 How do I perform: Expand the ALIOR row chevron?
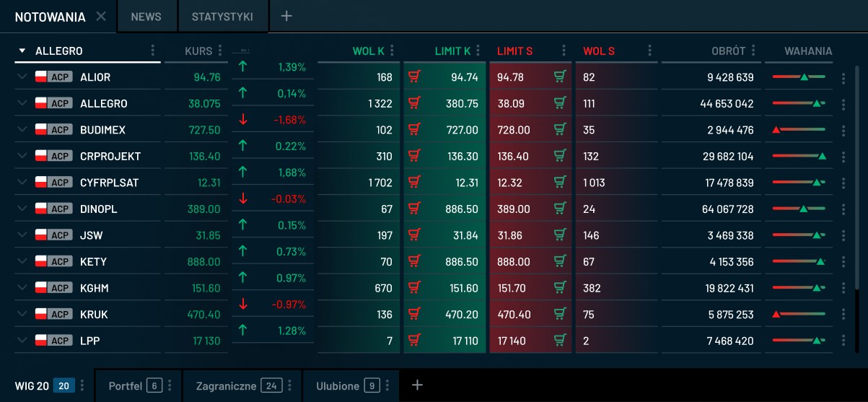coord(22,77)
